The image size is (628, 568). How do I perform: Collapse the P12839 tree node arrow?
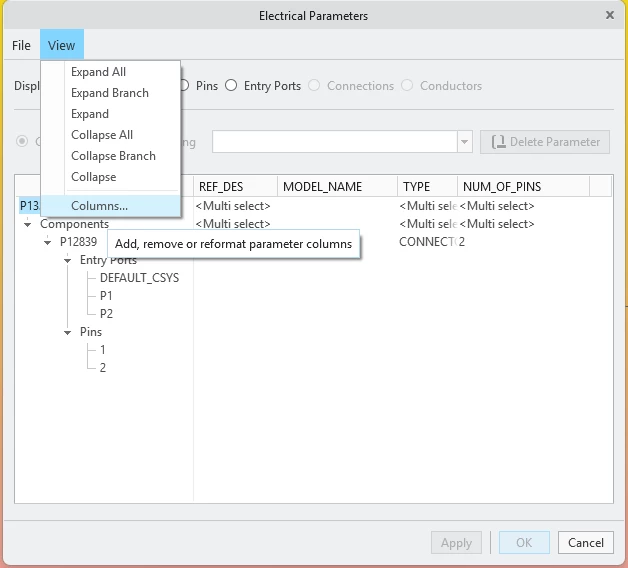pos(47,242)
